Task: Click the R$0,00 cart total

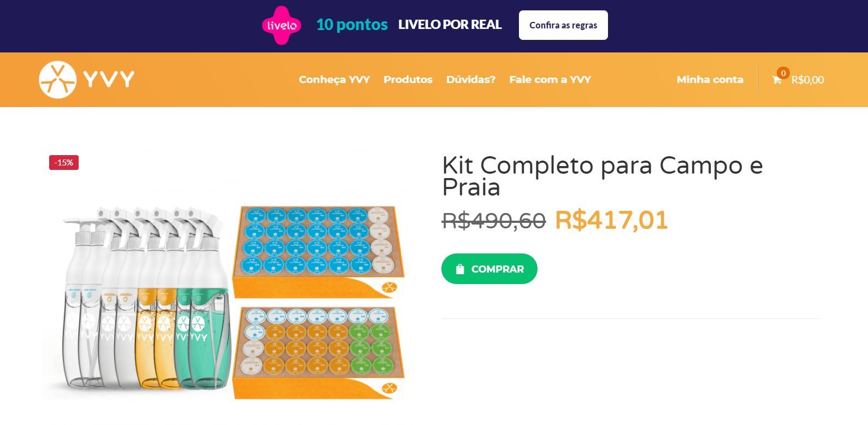Action: pyautogui.click(x=807, y=80)
